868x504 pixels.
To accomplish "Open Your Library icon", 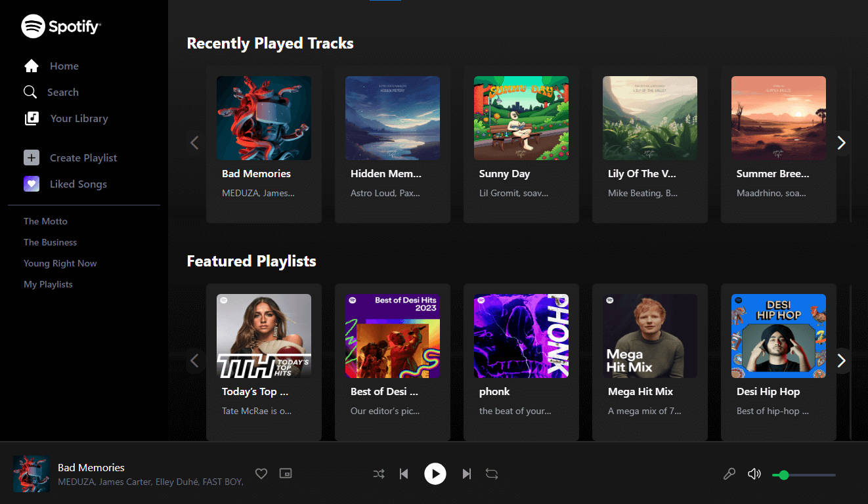I will [32, 118].
